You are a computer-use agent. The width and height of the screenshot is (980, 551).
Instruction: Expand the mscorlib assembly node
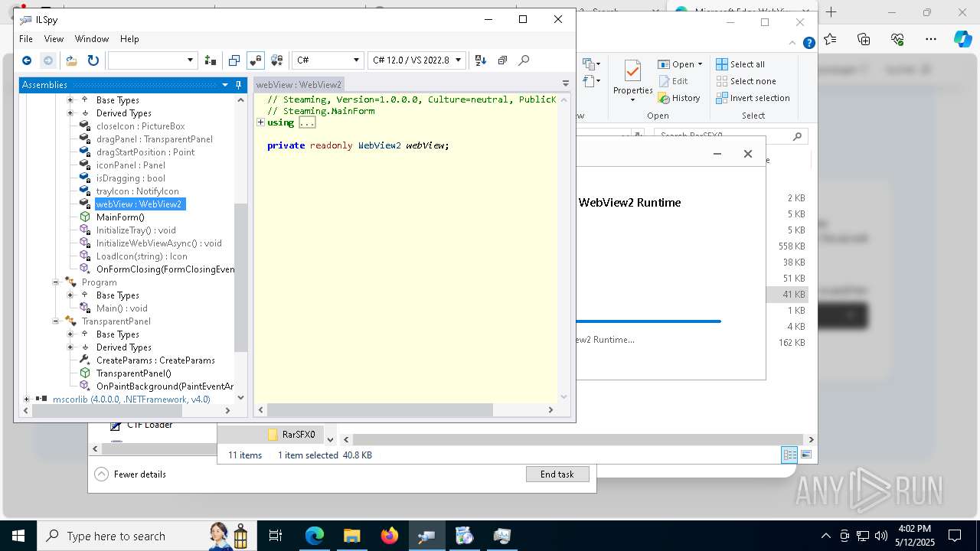27,399
